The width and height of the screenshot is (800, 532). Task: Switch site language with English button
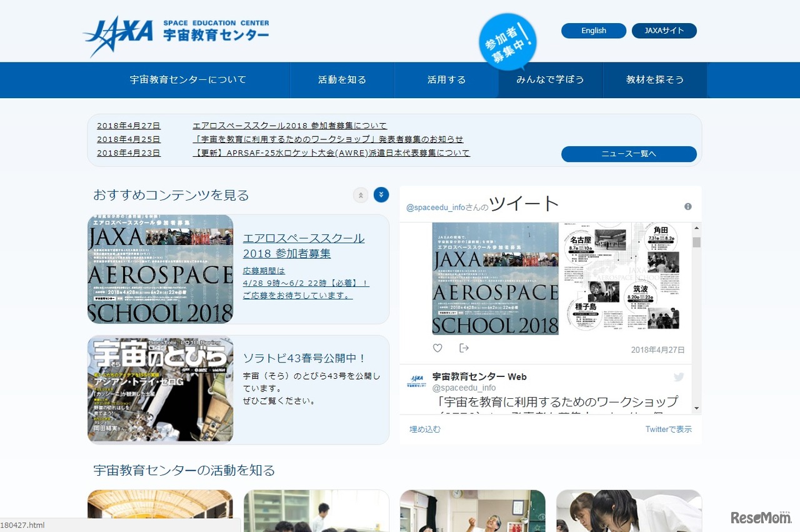pos(594,31)
